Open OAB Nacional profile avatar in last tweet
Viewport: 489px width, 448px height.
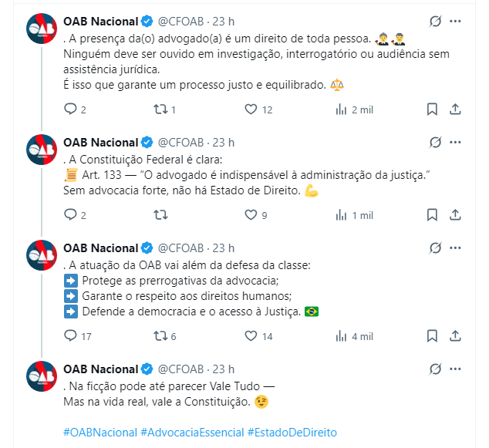point(41,376)
